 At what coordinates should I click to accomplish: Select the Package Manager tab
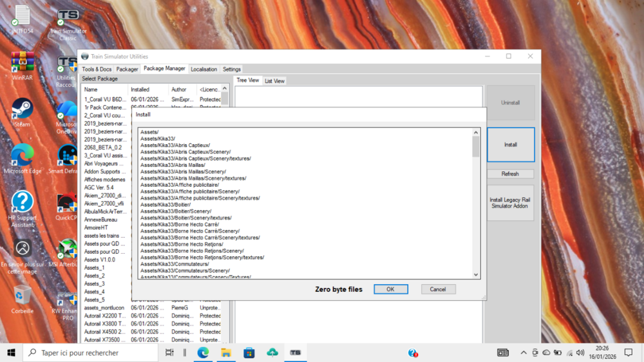tap(164, 69)
